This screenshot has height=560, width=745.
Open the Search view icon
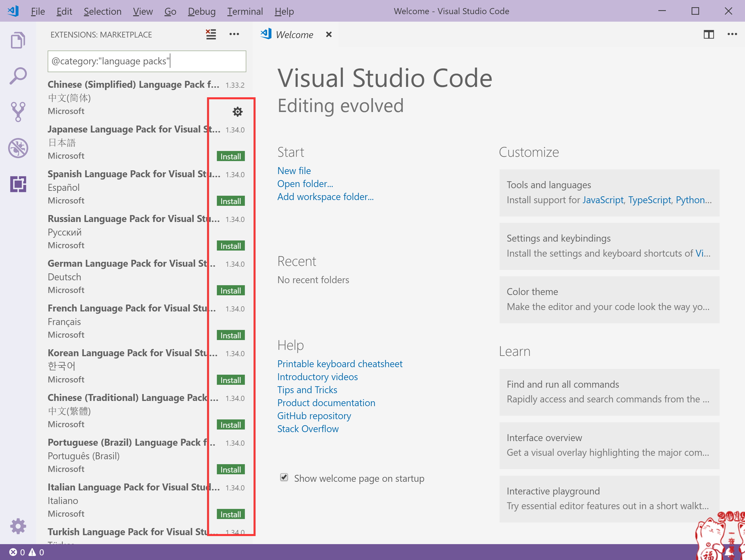tap(18, 76)
